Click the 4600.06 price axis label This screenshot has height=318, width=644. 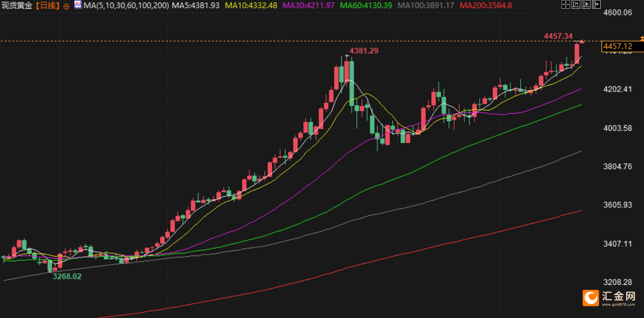[x=618, y=12]
